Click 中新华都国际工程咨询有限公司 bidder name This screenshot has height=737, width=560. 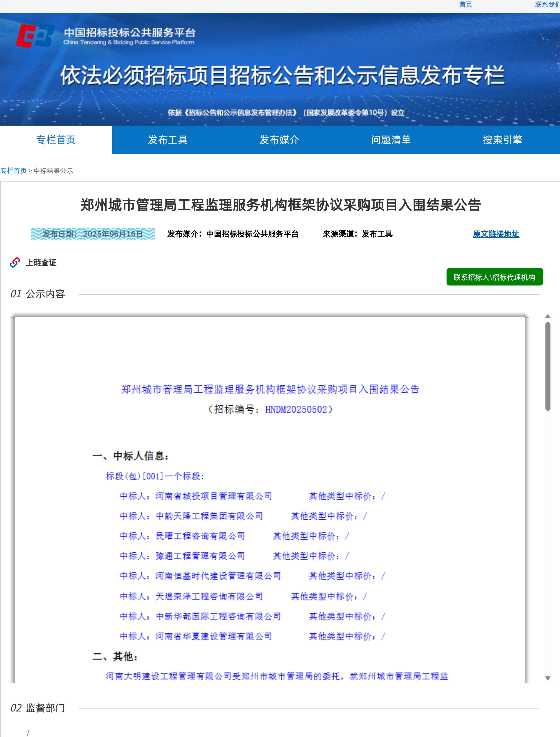click(218, 616)
